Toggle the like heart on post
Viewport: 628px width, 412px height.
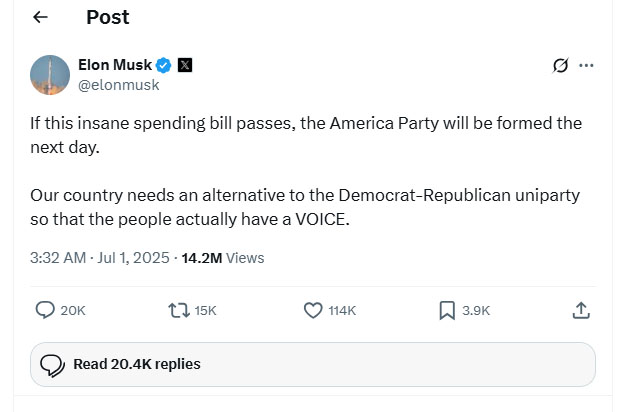click(313, 311)
